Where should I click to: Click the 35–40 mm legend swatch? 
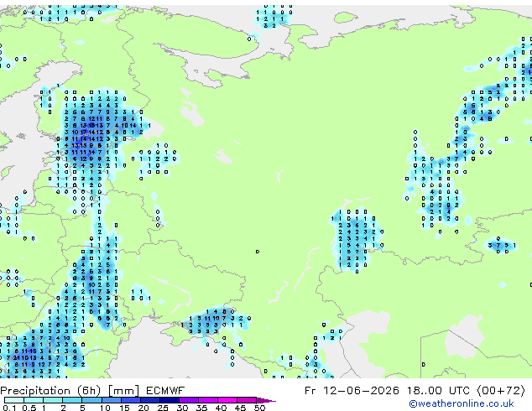pos(207,400)
